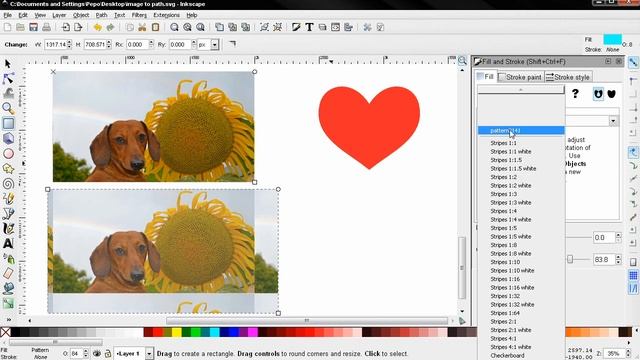Click the Import icon
This screenshot has width=640, height=360.
tap(65, 27)
